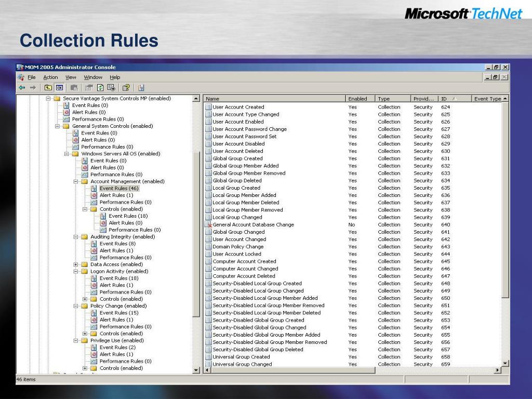Select the User Account Password Set row

pyautogui.click(x=244, y=137)
